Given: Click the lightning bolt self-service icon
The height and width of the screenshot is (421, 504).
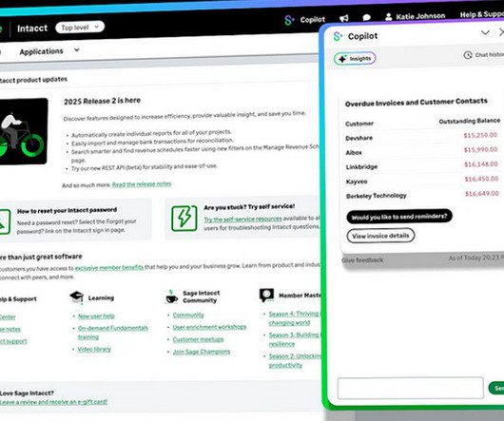Looking at the screenshot, I should pyautogui.click(x=184, y=219).
